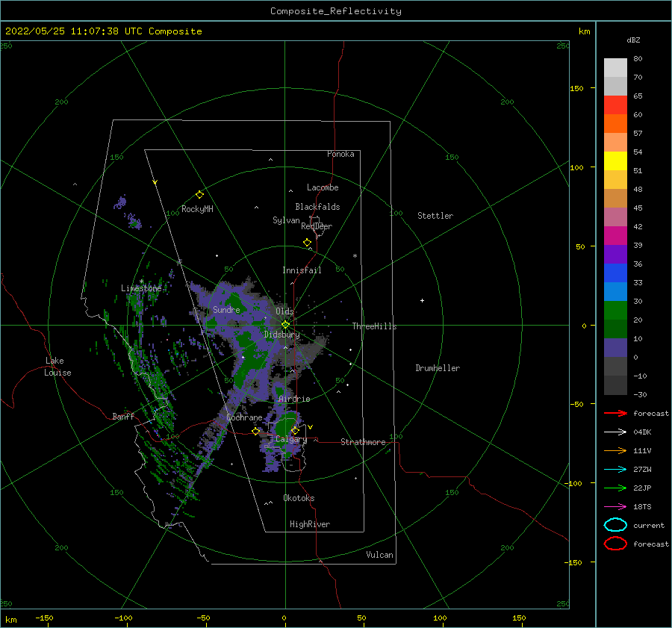
Task: Click the Sylvan label
Action: tap(286, 220)
